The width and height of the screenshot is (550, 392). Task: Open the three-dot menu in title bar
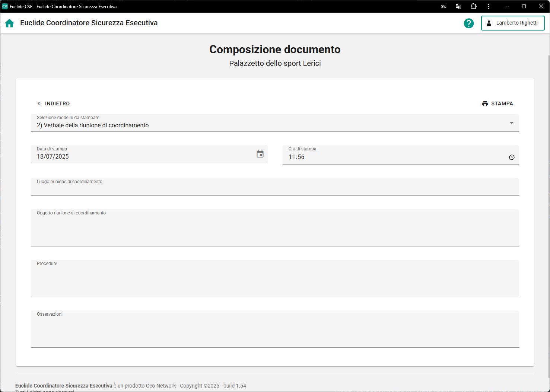pyautogui.click(x=488, y=6)
